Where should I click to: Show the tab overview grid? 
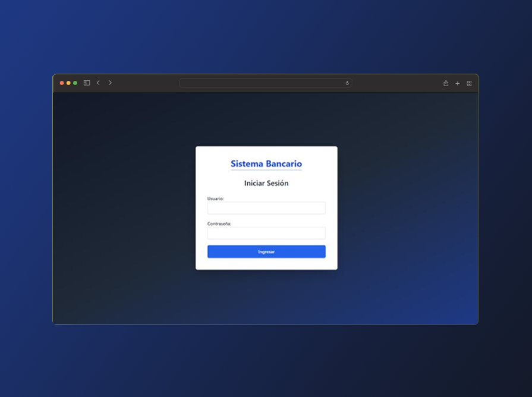point(469,83)
